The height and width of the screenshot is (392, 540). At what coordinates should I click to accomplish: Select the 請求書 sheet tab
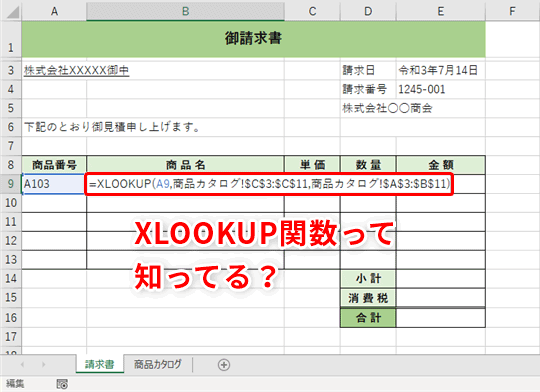coord(100,364)
